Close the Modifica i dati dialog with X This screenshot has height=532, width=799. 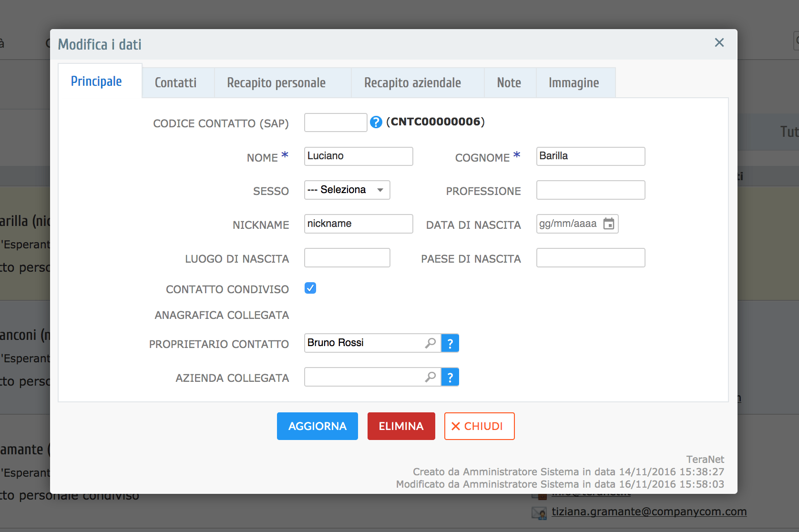click(x=719, y=43)
